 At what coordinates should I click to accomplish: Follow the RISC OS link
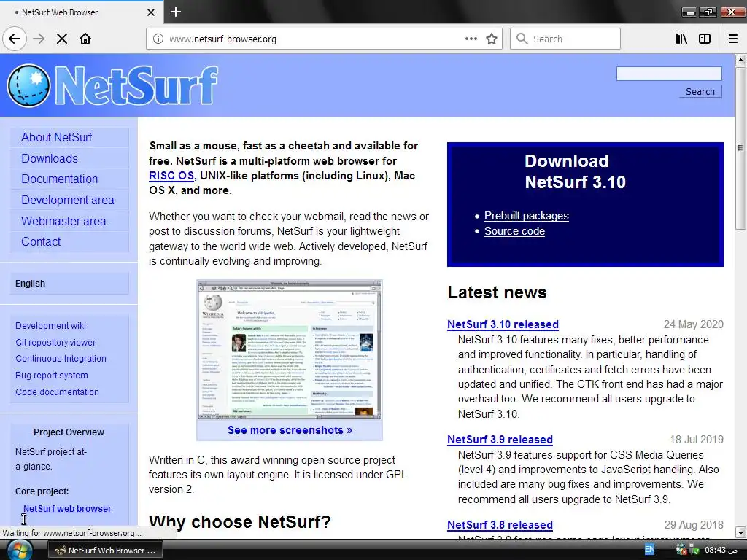pos(171,176)
